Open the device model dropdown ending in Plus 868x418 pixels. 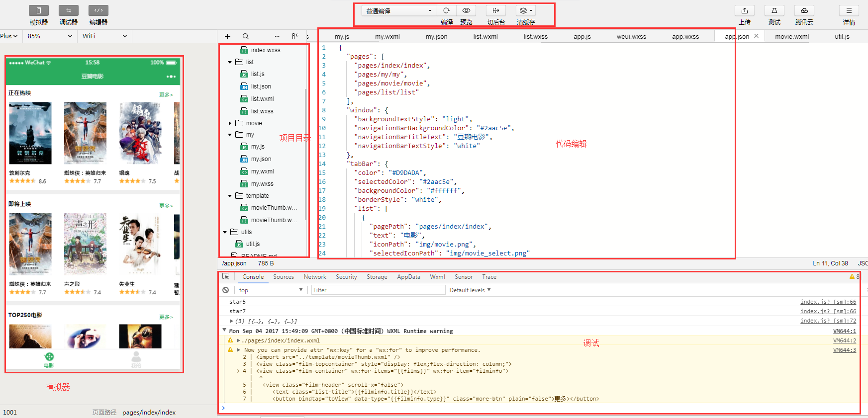point(9,36)
